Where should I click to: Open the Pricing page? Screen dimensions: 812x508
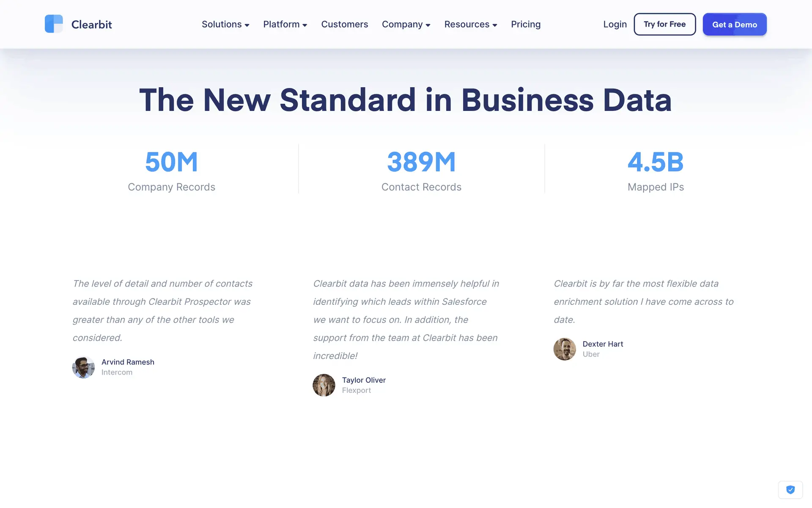pos(526,25)
